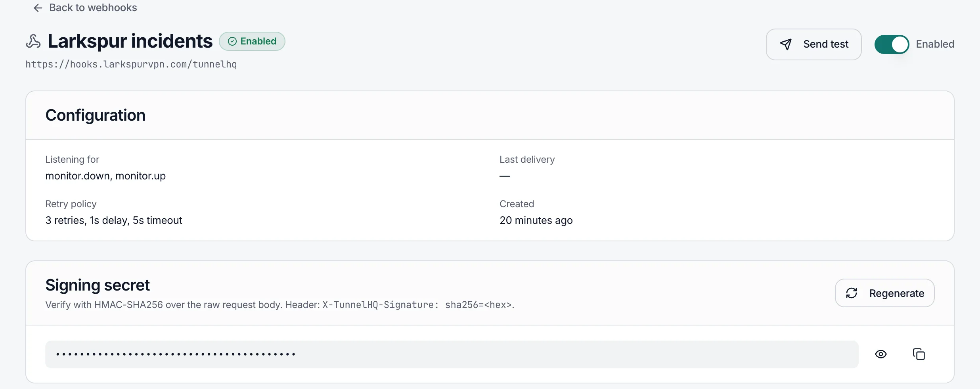This screenshot has height=389, width=980.
Task: Click the 'Retry policy' label
Action: 71,204
